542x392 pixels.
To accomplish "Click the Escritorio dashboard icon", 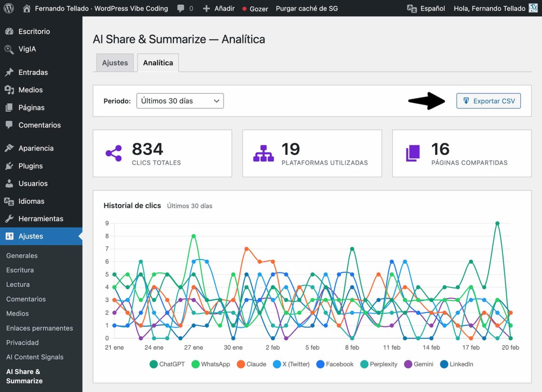I will pyautogui.click(x=9, y=32).
